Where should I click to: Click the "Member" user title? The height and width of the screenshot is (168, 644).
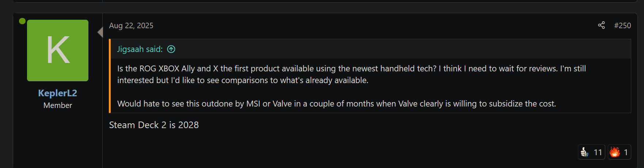point(58,105)
